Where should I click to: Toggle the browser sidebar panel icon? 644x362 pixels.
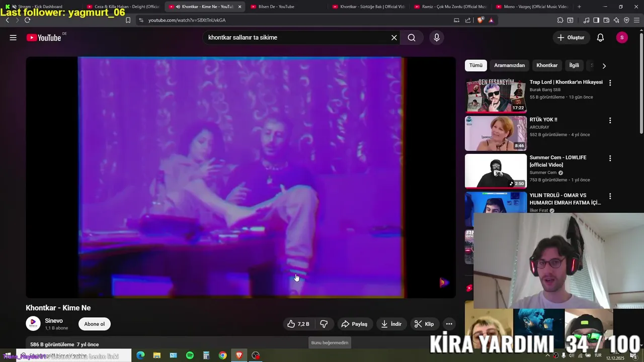(596, 20)
